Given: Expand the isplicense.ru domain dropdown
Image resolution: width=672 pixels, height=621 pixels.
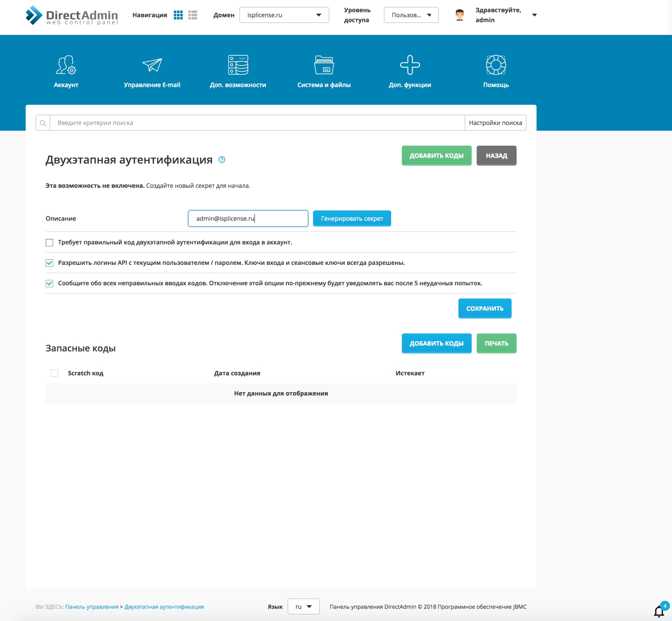Looking at the screenshot, I should (x=284, y=15).
